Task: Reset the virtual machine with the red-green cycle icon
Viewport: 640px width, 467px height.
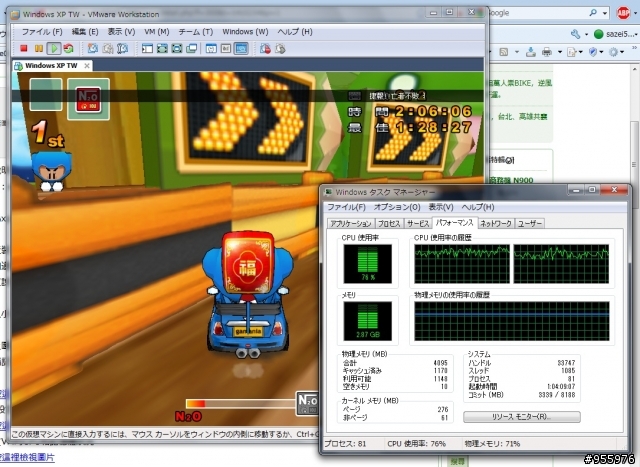Action: point(68,49)
